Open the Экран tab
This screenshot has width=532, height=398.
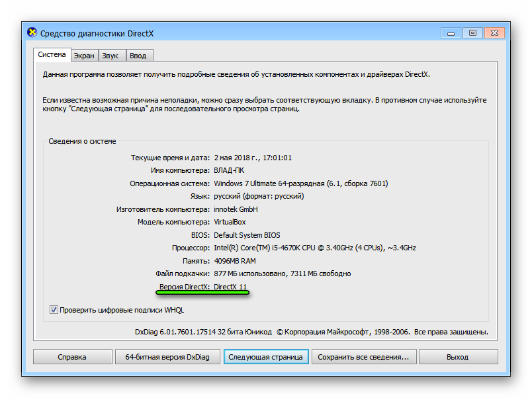pos(84,56)
